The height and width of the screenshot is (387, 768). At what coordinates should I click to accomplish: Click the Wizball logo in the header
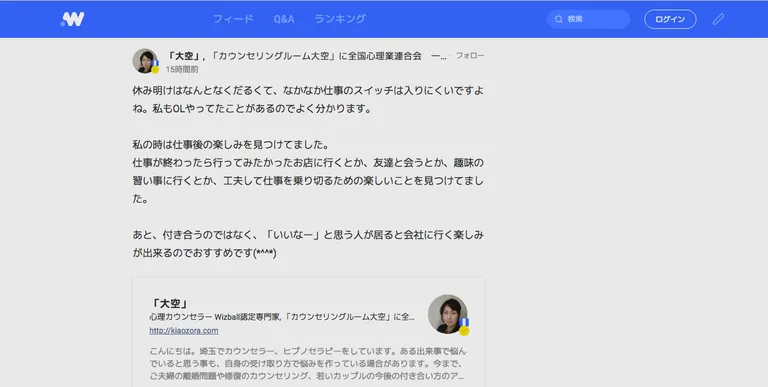tap(72, 19)
